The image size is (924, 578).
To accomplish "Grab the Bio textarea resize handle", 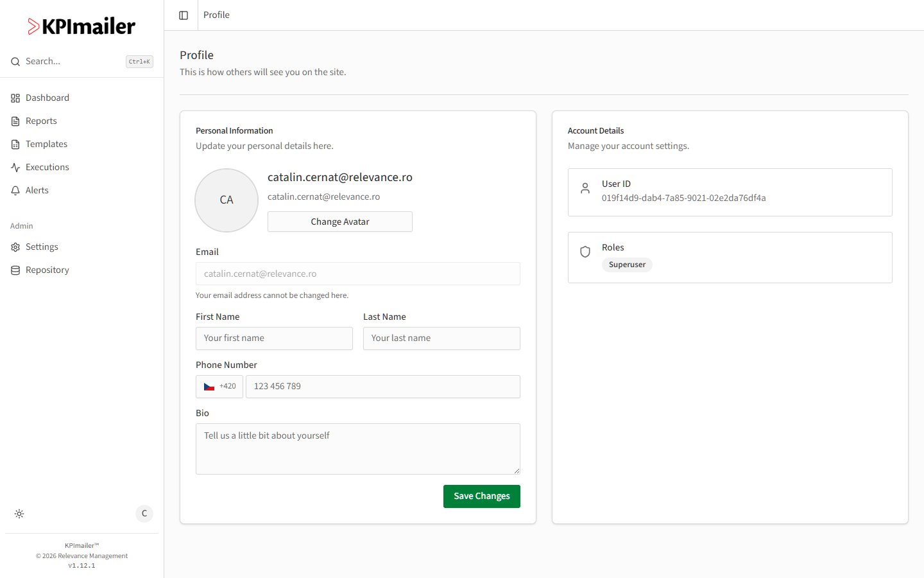I will (x=517, y=471).
